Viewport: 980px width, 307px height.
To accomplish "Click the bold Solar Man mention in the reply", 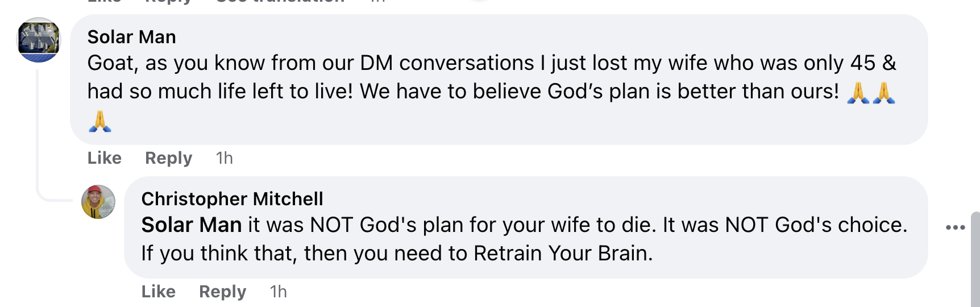I will pyautogui.click(x=192, y=225).
